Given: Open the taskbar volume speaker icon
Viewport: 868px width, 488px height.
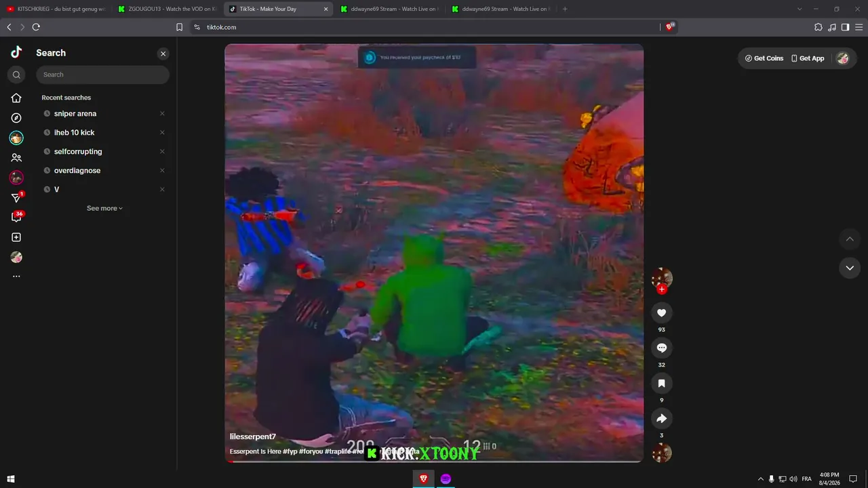Looking at the screenshot, I should point(794,479).
